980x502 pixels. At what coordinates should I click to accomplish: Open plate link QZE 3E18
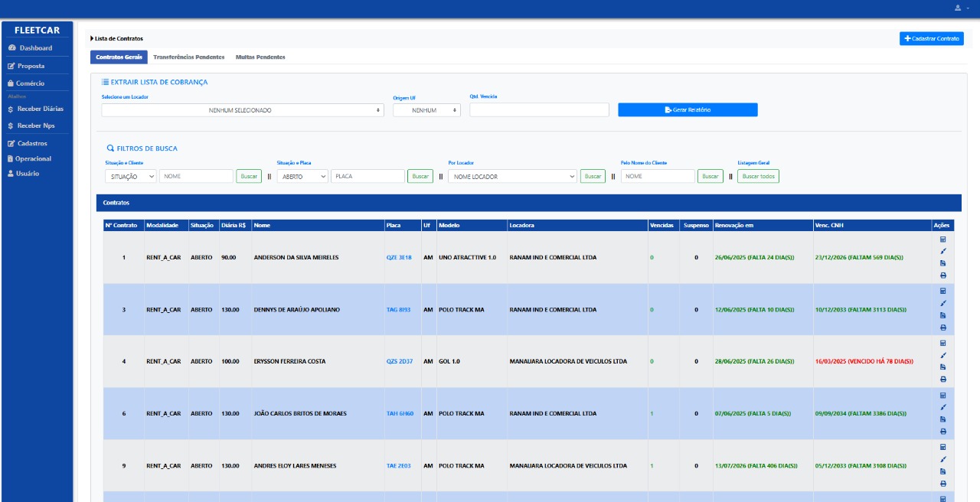[399, 258]
